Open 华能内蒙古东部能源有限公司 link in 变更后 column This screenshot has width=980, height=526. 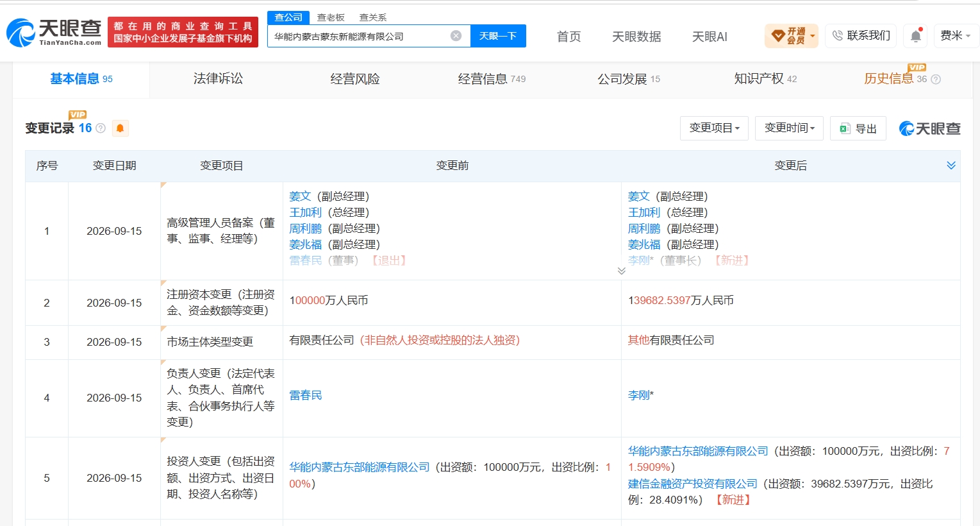coord(698,451)
